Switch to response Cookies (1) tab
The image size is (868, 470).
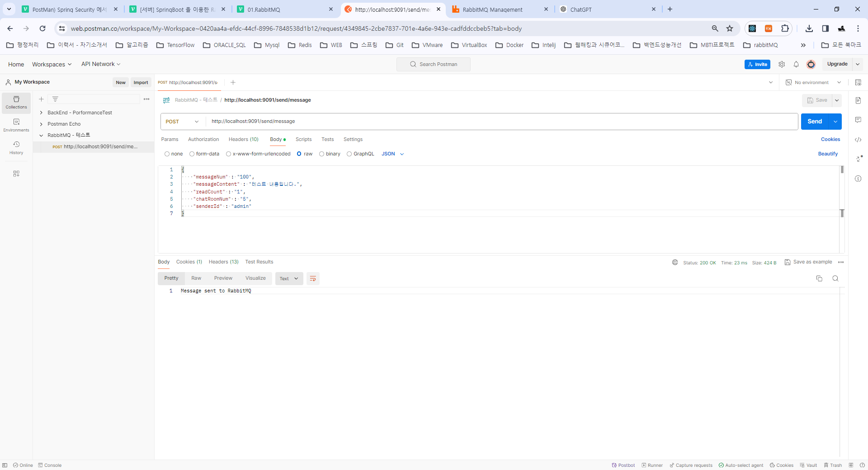point(189,262)
